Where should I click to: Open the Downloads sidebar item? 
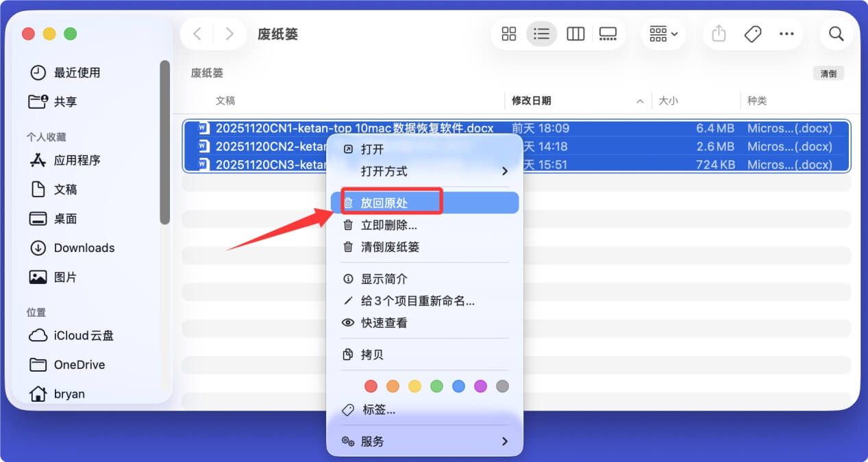pos(84,248)
